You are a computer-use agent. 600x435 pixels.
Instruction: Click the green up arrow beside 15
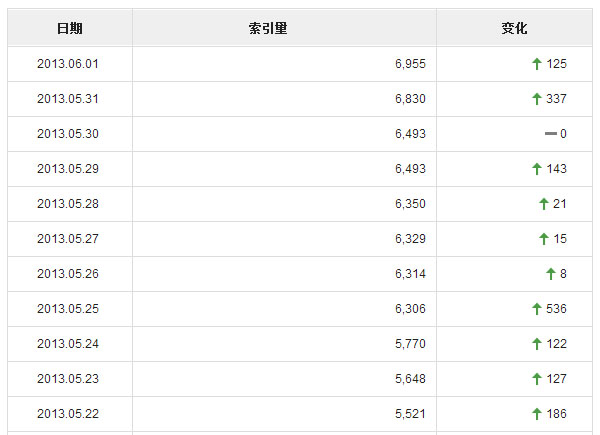click(544, 239)
